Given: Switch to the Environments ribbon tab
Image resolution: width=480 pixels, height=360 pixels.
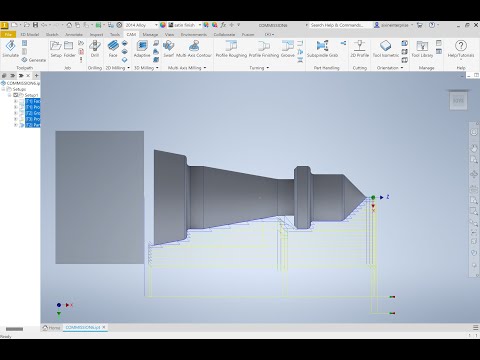Looking at the screenshot, I should tap(194, 34).
